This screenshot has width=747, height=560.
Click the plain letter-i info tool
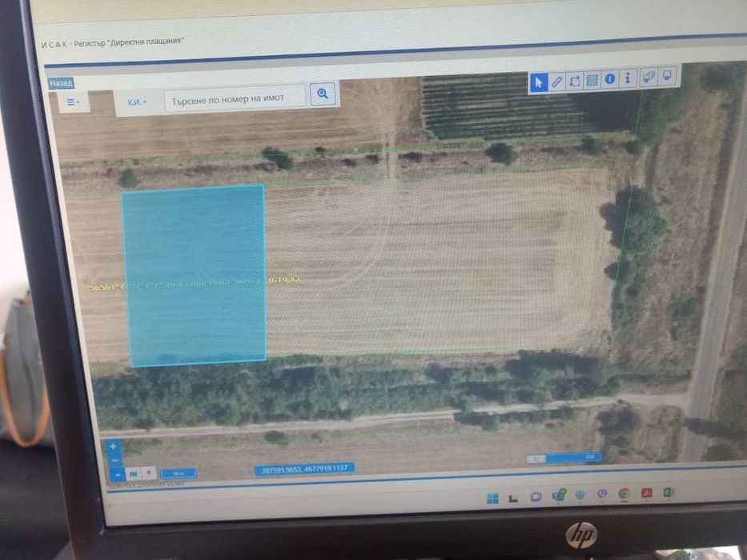[x=628, y=78]
